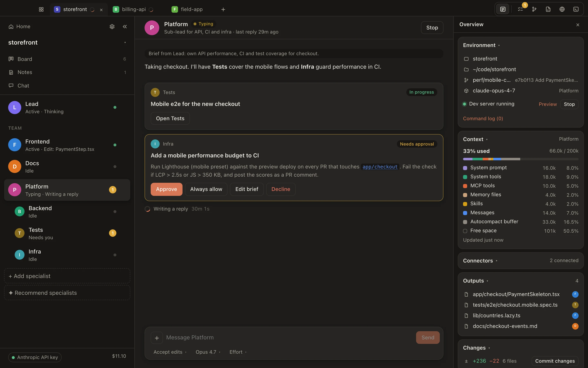Image resolution: width=588 pixels, height=368 pixels.
Task: Click Edit brief on the Infra card
Action: click(x=247, y=189)
